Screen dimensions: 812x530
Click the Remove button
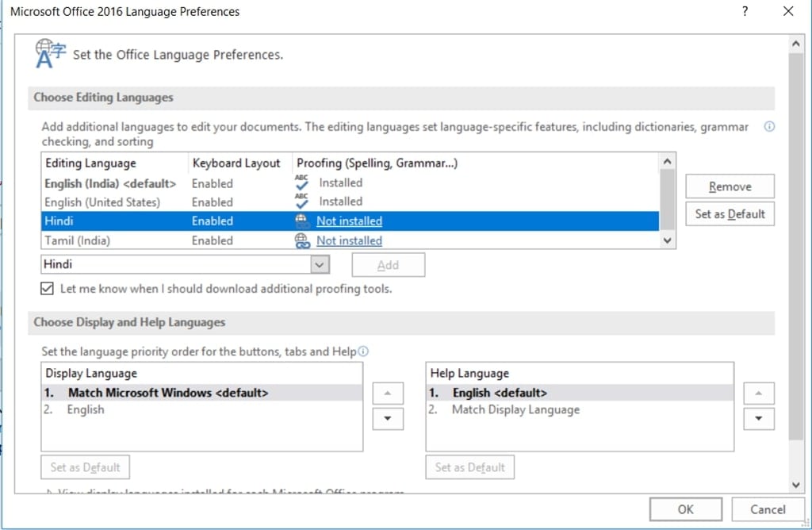pos(730,186)
